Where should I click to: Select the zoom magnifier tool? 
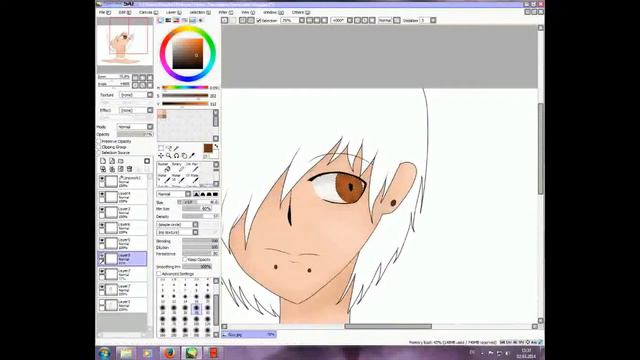[x=169, y=156]
